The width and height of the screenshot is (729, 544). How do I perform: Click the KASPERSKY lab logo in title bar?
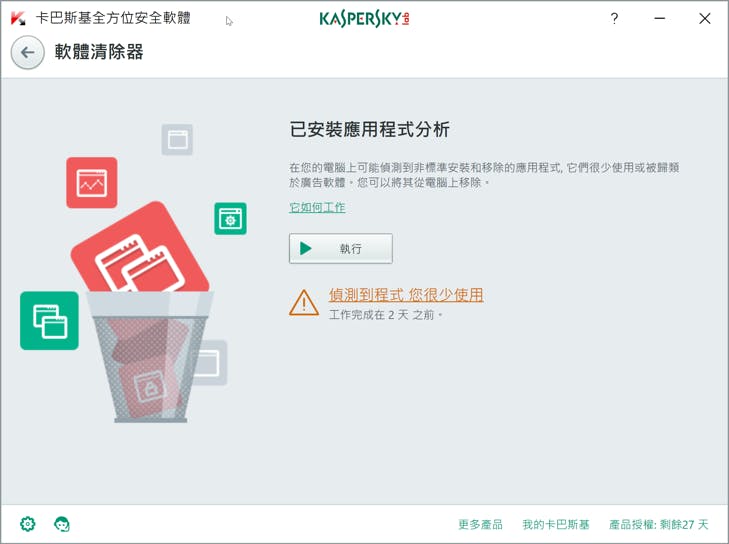pos(364,19)
